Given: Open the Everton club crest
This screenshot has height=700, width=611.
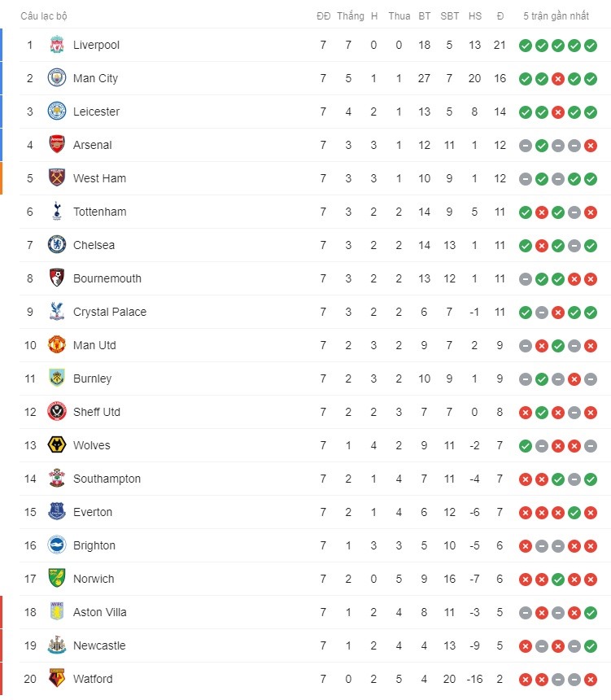Looking at the screenshot, I should point(57,512).
